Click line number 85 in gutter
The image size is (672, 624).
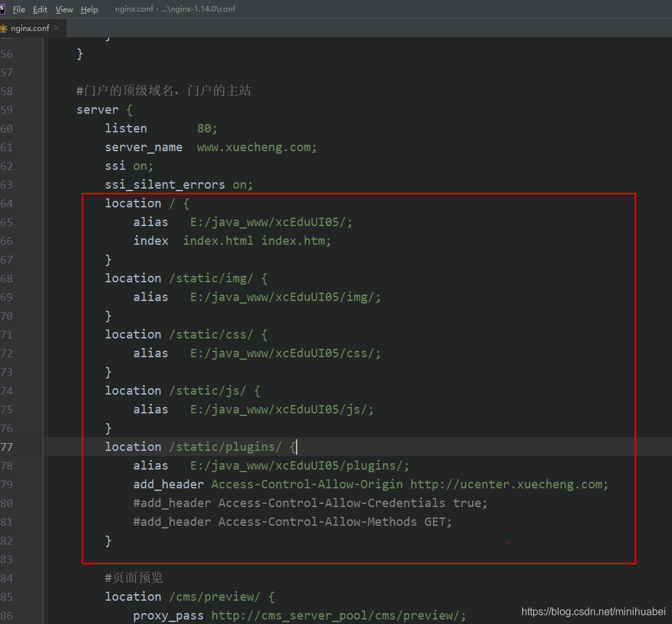click(6, 597)
